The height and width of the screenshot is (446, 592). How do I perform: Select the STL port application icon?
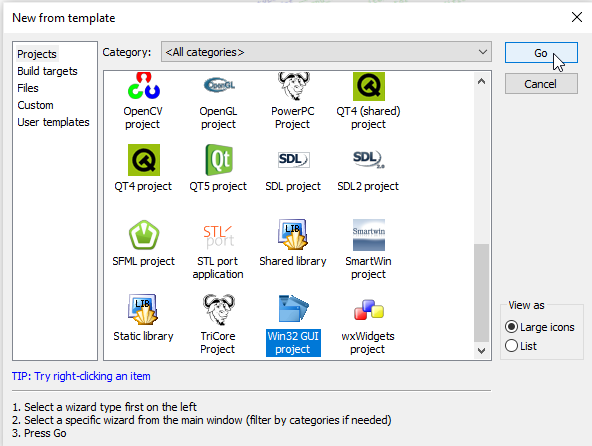tap(219, 236)
